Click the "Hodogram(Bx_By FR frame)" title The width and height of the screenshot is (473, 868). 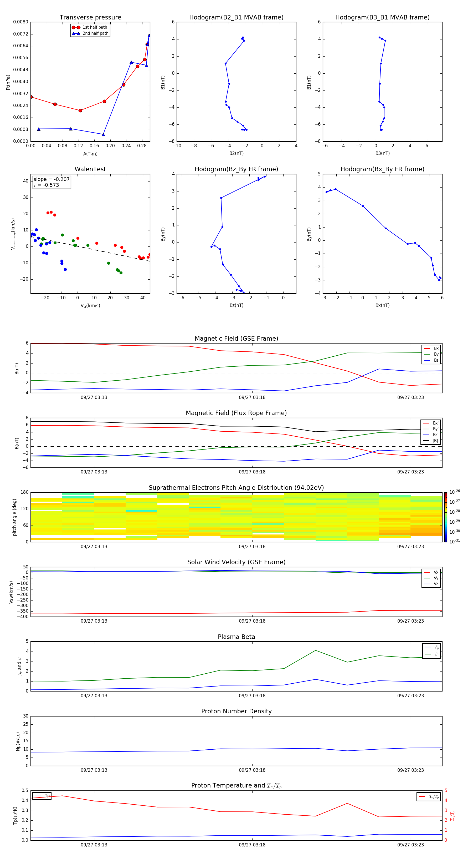(382, 169)
